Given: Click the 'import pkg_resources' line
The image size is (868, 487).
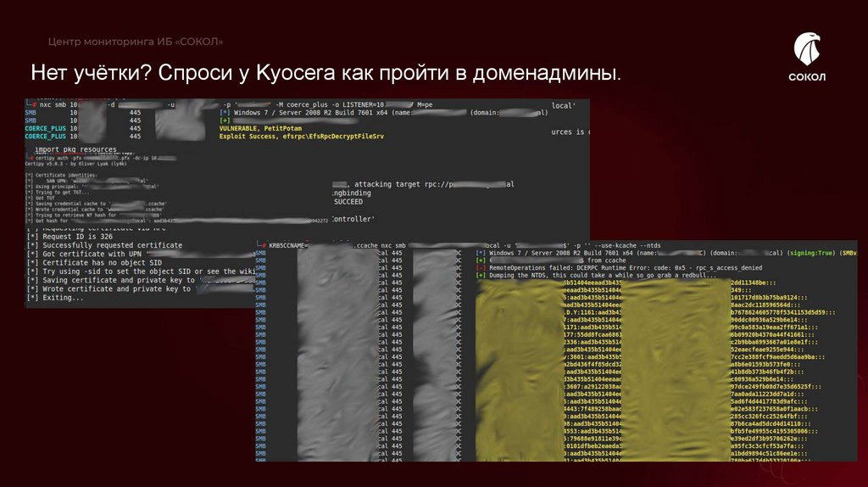Looking at the screenshot, I should pos(75,149).
